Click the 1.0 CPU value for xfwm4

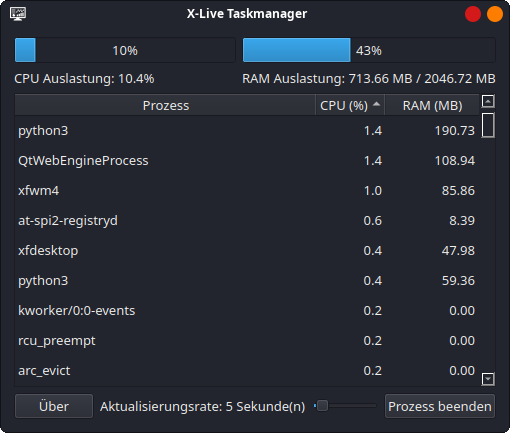tap(373, 191)
